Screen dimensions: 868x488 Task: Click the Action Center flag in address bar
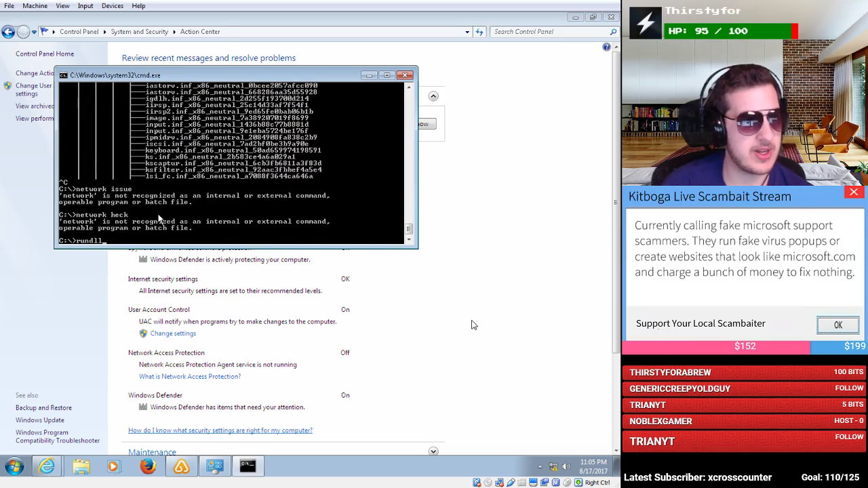click(45, 31)
